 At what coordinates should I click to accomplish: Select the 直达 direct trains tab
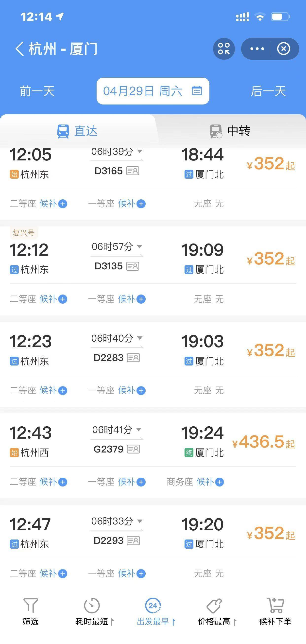click(77, 131)
